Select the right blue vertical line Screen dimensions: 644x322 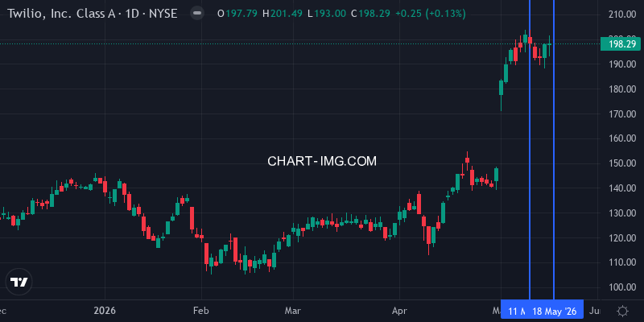coord(554,150)
